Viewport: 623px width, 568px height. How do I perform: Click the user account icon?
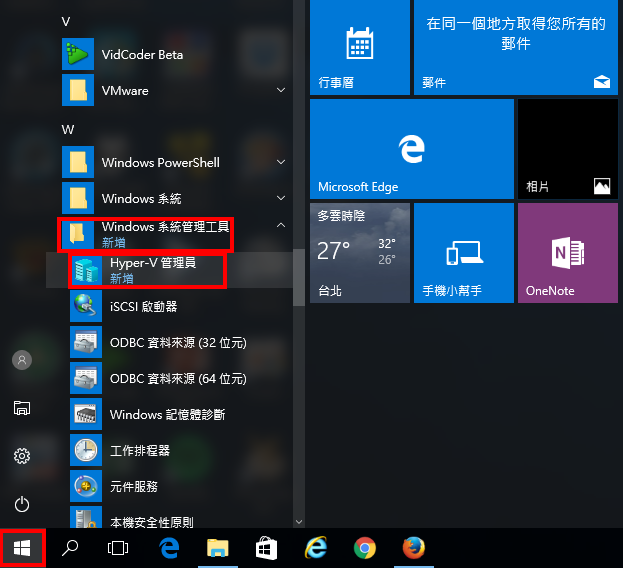click(22, 360)
